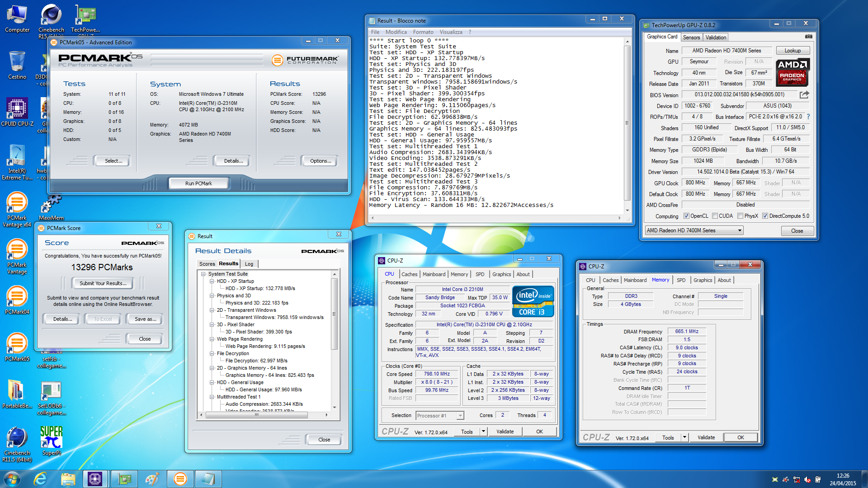Open SPD tab in CPU-Z Memory window

(681, 280)
